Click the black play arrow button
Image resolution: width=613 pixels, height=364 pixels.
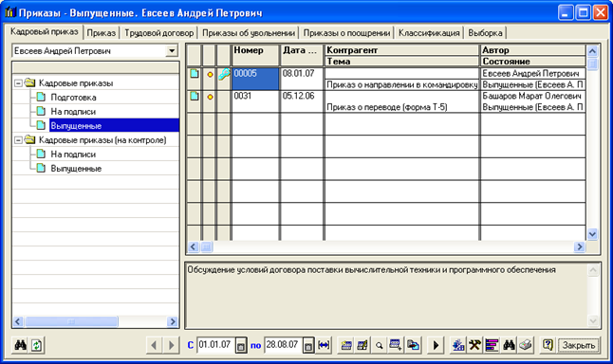(x=436, y=345)
